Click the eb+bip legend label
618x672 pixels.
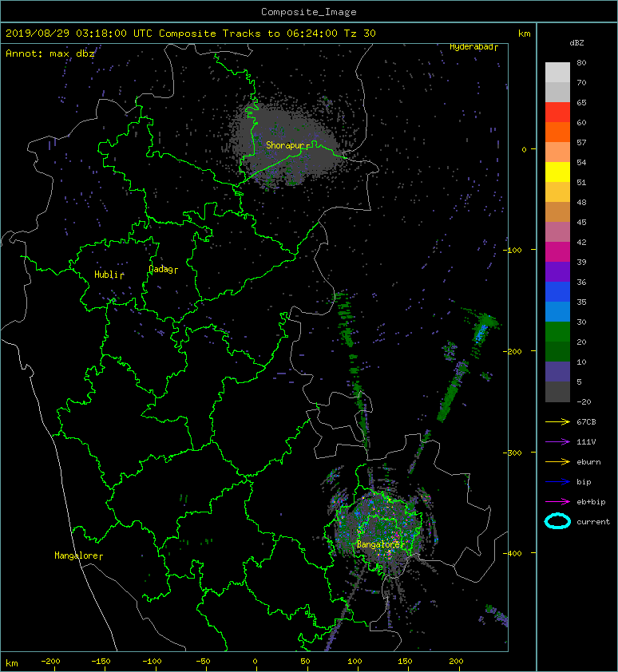click(591, 502)
